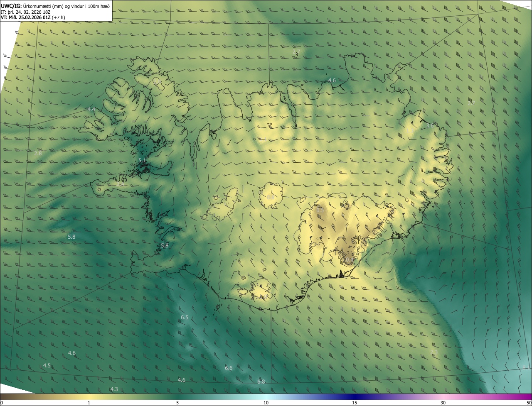This screenshot has width=532, height=406.
Task: Click the colorbar tick label 10
Action: point(266,403)
